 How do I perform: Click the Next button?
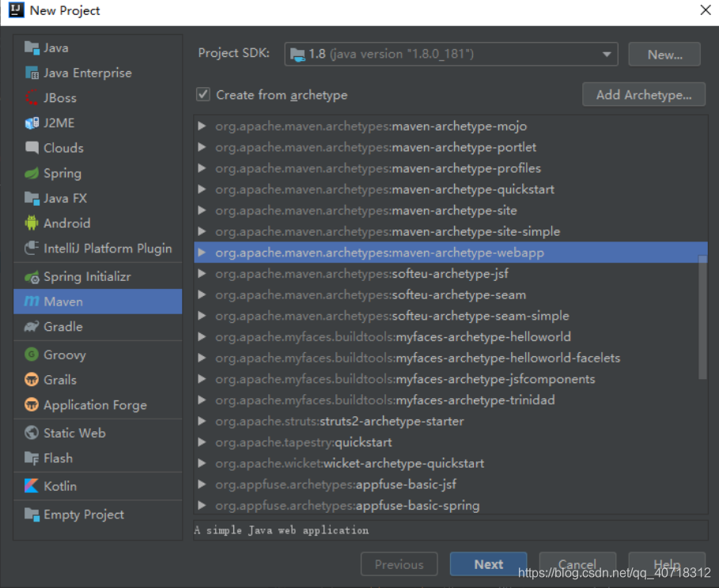click(488, 564)
